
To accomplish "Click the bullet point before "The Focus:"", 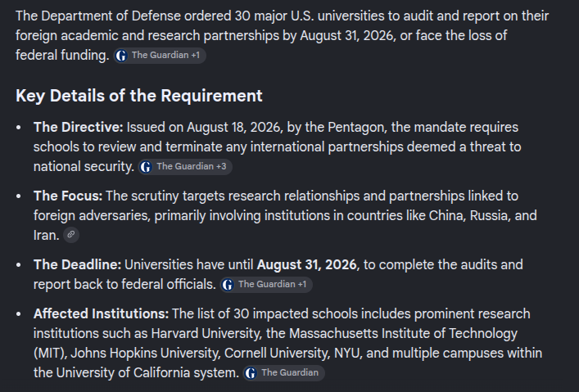I will pos(19,196).
